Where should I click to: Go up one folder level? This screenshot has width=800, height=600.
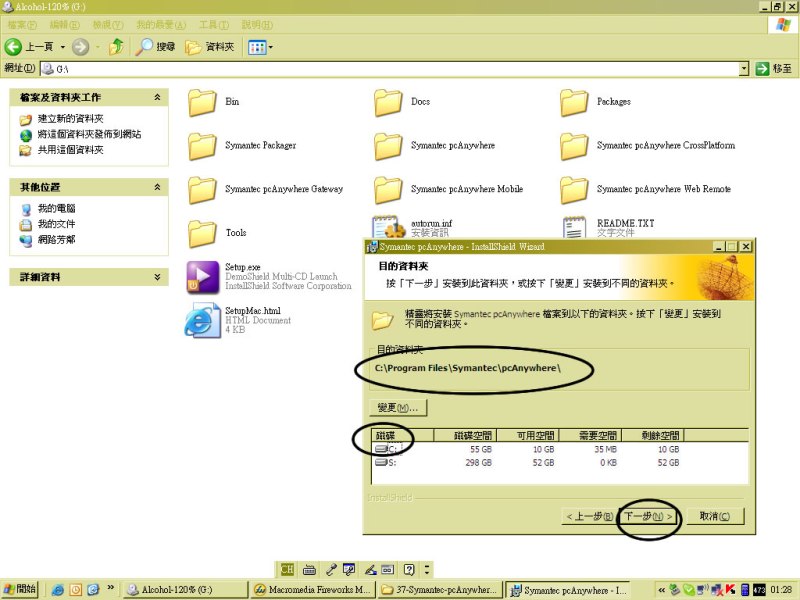click(x=116, y=47)
